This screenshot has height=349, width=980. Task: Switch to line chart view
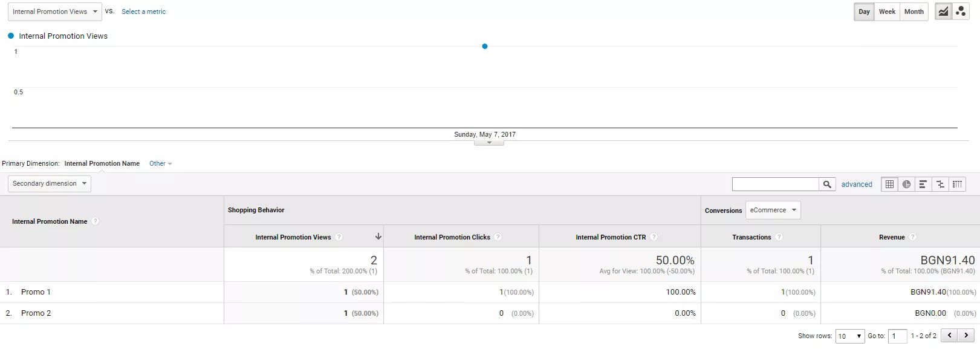tap(943, 11)
